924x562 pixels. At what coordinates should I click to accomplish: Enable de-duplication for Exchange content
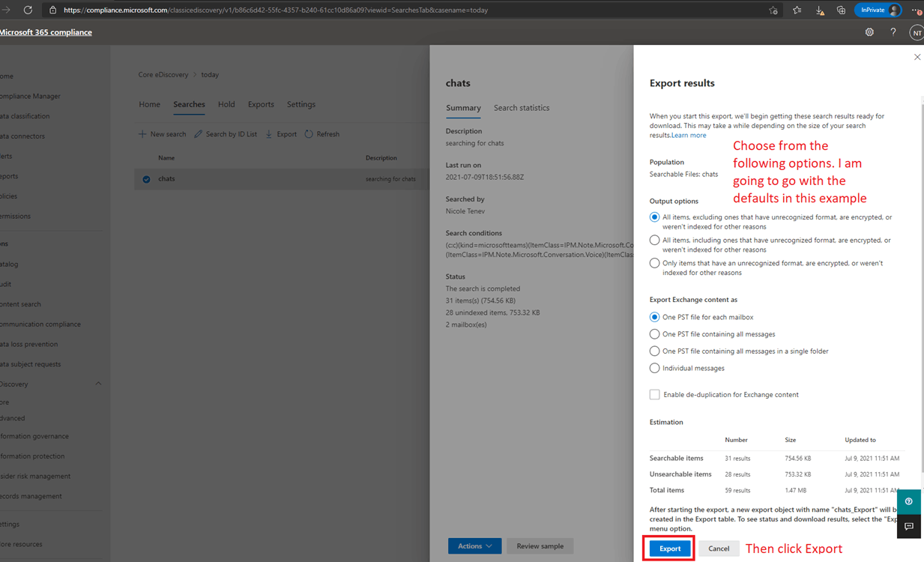point(654,394)
